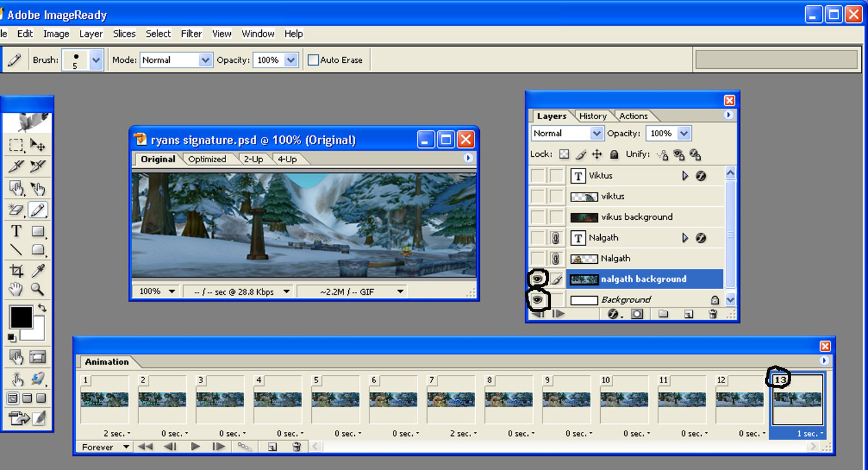Open the Brush preset dropdown
Screen dimensions: 868x470
click(x=96, y=60)
